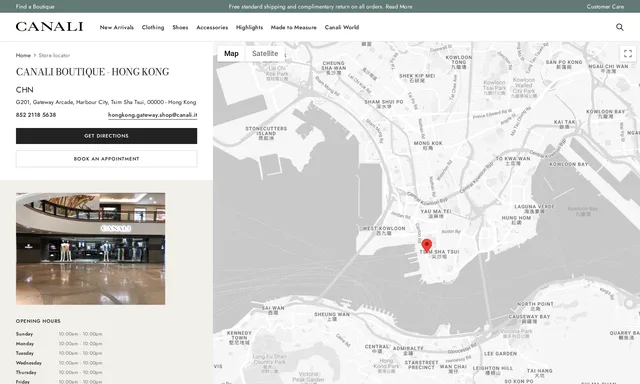The height and width of the screenshot is (384, 640).
Task: Toggle fullscreen map view icon
Action: [x=628, y=53]
